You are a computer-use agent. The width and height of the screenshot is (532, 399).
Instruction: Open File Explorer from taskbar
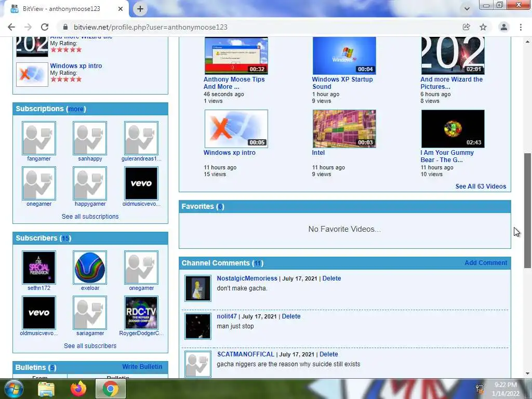pyautogui.click(x=46, y=389)
